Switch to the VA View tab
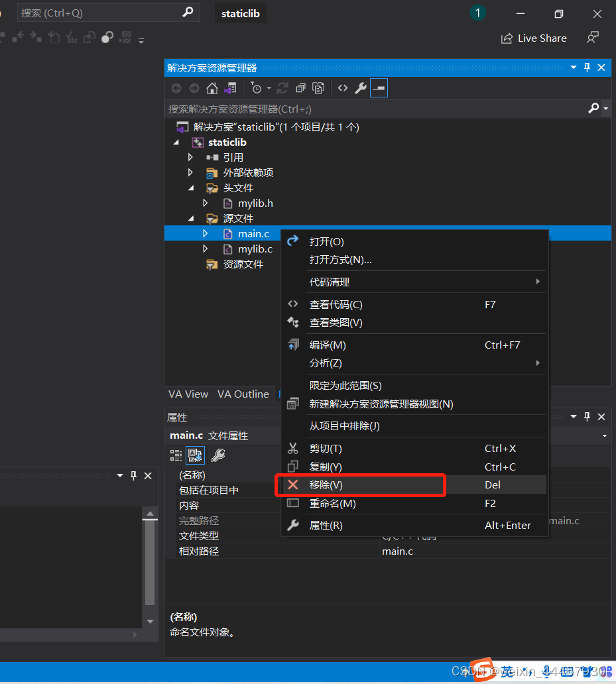 coord(188,394)
